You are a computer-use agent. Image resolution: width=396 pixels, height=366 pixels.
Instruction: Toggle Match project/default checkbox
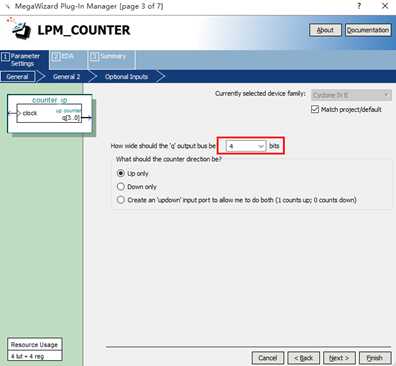pos(315,109)
